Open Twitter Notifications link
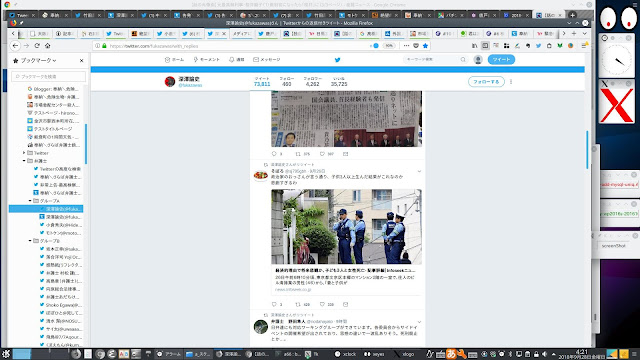The width and height of the screenshot is (640, 360). 237,60
